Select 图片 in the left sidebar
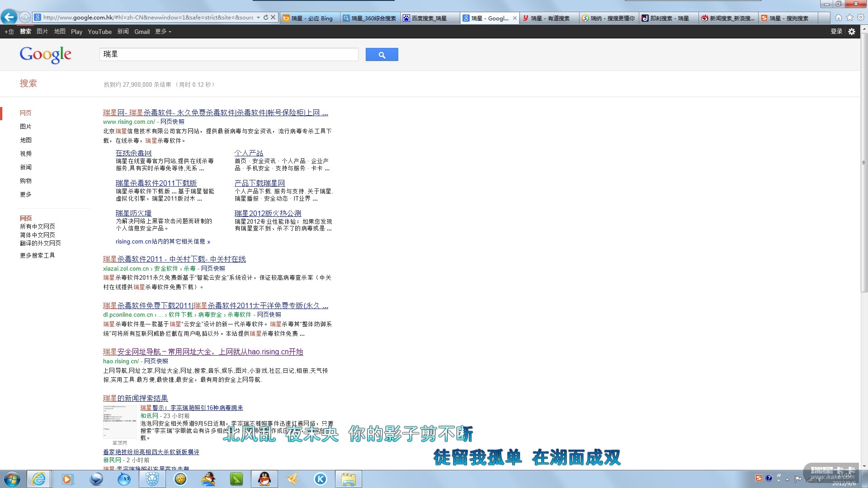This screenshot has height=488, width=868. [x=26, y=127]
